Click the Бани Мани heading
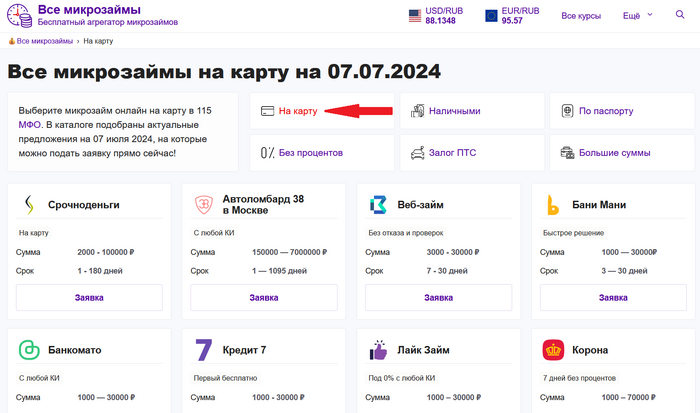The width and height of the screenshot is (700, 413). (599, 205)
